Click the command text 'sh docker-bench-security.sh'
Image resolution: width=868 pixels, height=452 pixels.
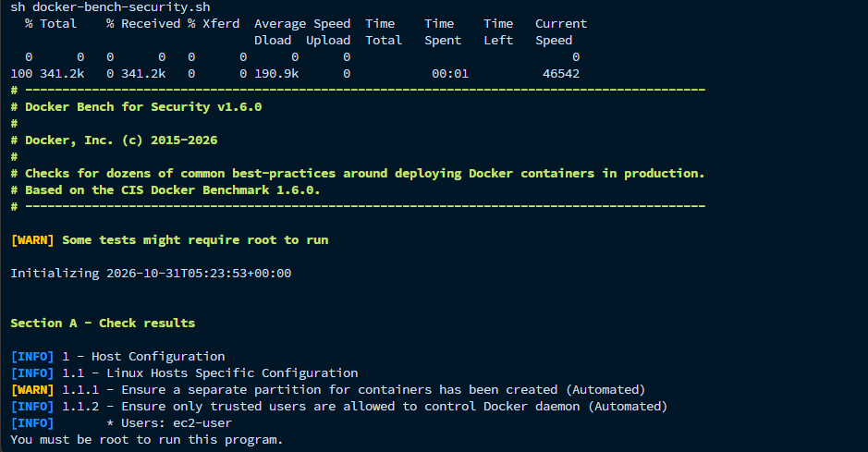(x=110, y=7)
